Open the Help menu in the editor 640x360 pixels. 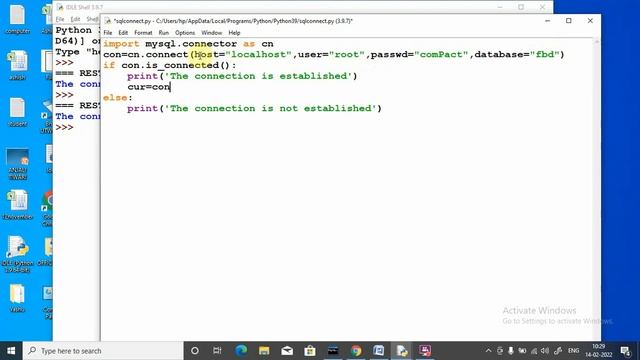pyautogui.click(x=234, y=33)
